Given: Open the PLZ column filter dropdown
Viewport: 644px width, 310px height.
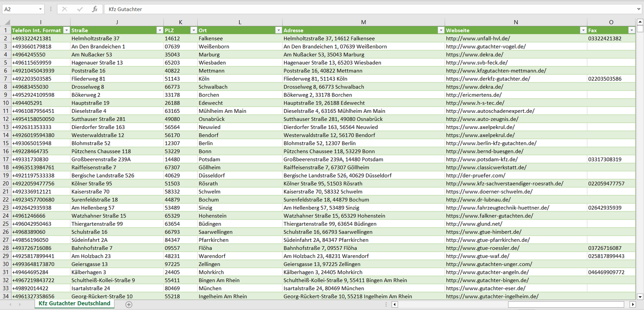Looking at the screenshot, I should click(193, 30).
